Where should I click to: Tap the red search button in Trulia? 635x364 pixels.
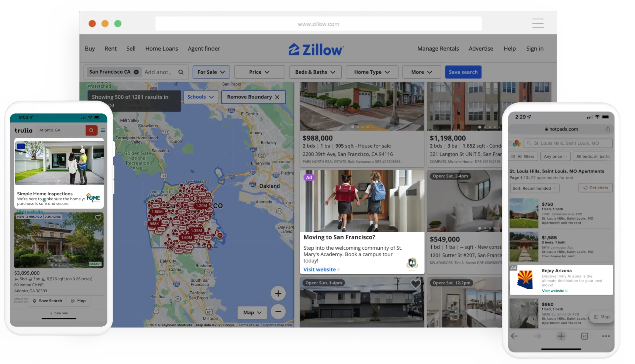click(91, 130)
